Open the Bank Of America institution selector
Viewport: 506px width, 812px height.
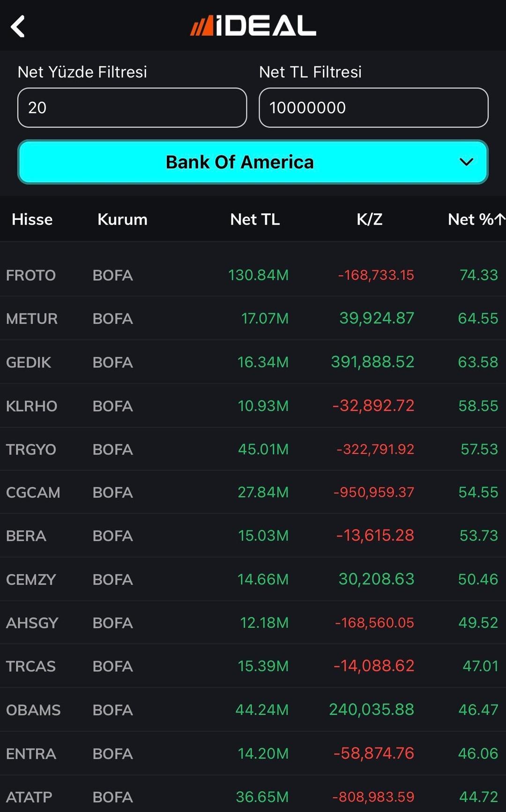253,162
